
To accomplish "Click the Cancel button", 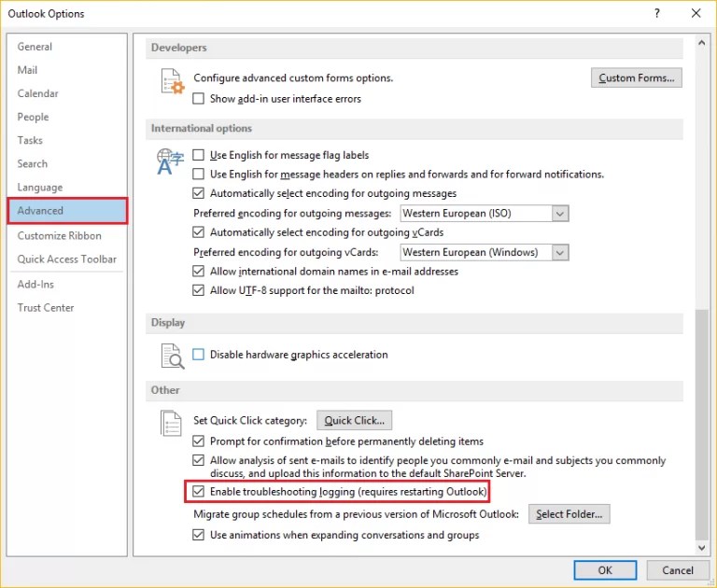I will coord(678,570).
